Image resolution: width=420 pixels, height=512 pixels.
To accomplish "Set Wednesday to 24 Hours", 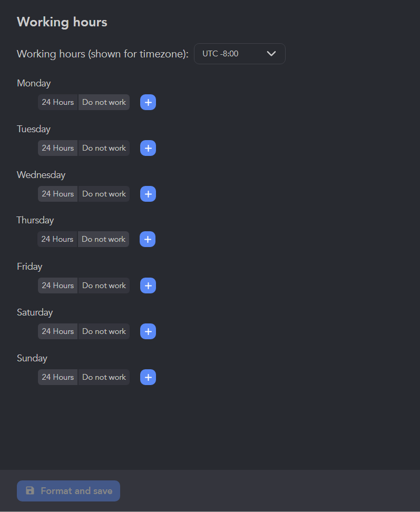I will pos(58,194).
